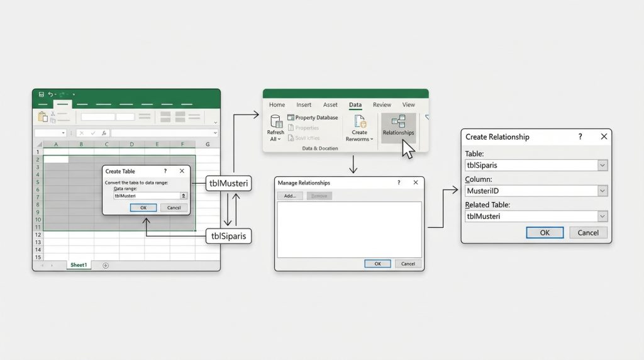Select the Sheet1 worksheet tab

tap(78, 266)
